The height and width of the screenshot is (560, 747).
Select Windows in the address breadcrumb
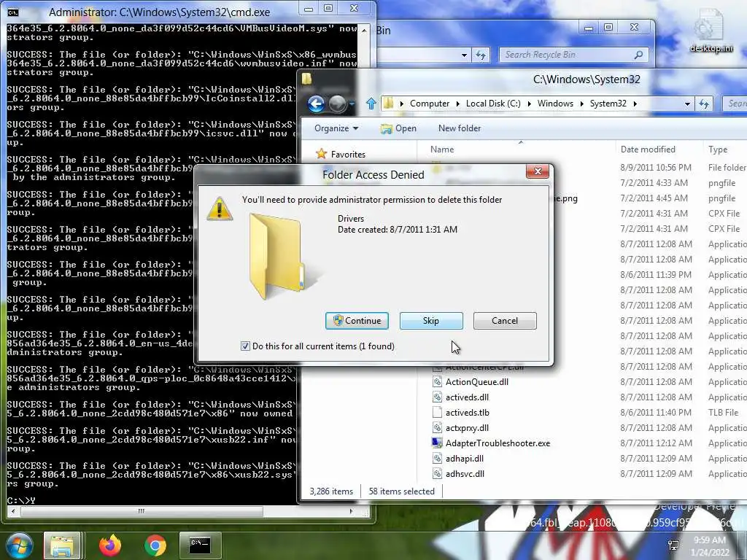(555, 104)
